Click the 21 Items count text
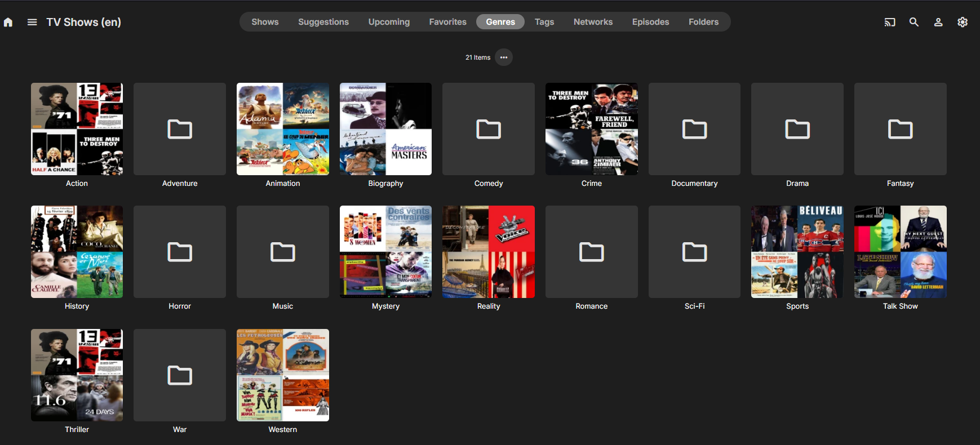This screenshot has width=980, height=445. [478, 57]
